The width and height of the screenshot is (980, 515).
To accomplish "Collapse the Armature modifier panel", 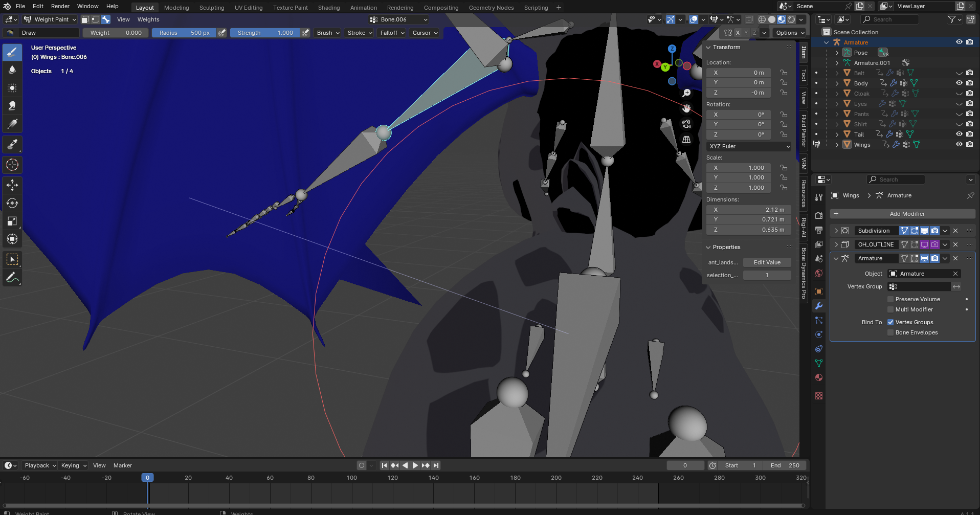I will click(836, 258).
